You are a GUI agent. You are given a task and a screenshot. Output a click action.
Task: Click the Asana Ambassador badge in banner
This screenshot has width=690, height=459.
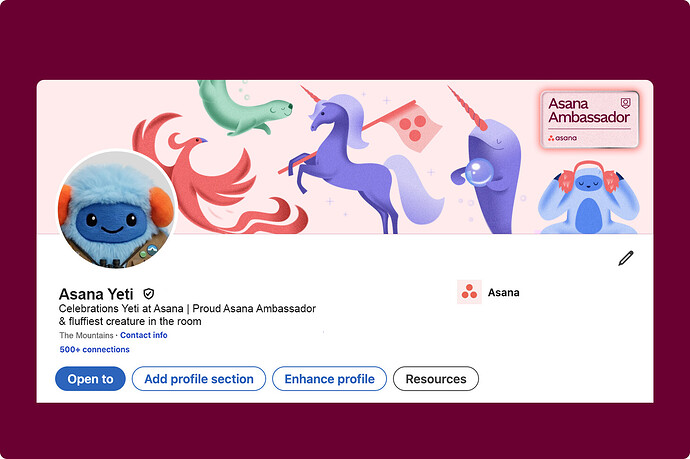pyautogui.click(x=589, y=119)
